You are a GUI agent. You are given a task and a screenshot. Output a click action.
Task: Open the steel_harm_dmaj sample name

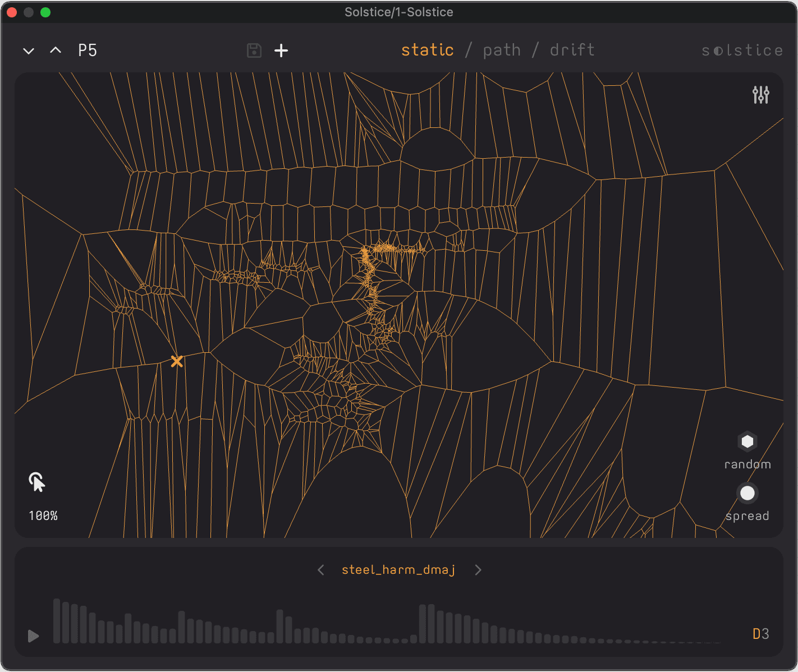398,569
